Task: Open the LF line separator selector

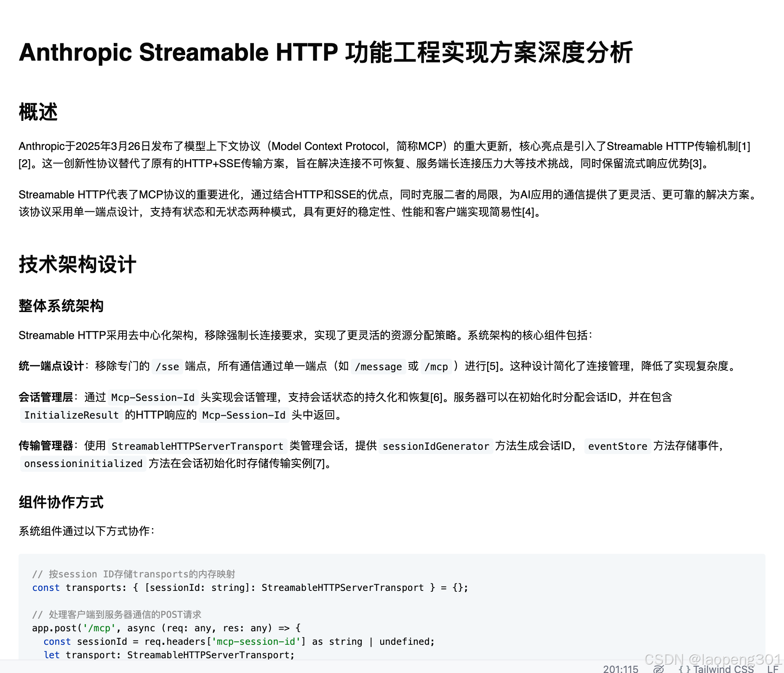Action: [773, 669]
